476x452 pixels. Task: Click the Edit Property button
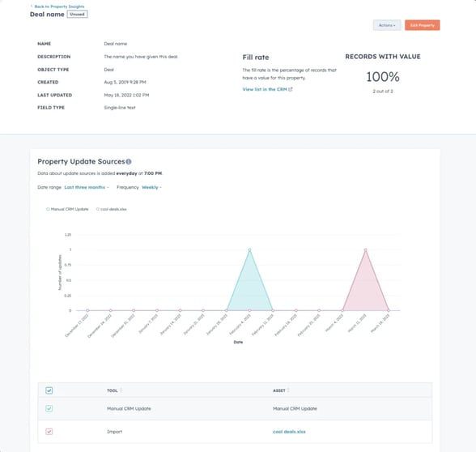pyautogui.click(x=422, y=25)
